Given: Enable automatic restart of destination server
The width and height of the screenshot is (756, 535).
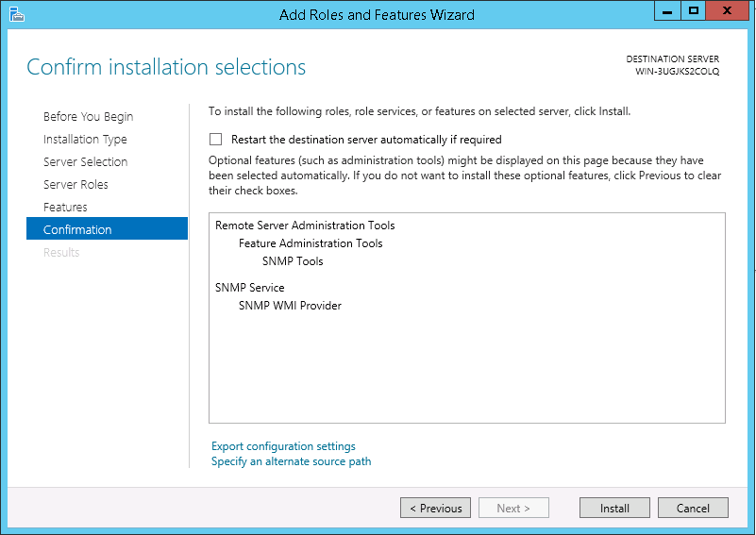Looking at the screenshot, I should (216, 139).
